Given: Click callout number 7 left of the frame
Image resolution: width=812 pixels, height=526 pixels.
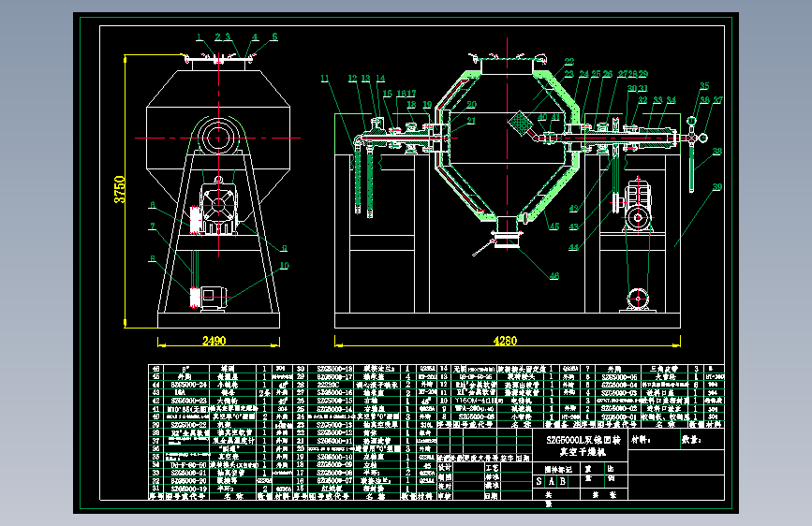Looking at the screenshot, I should (x=153, y=226).
